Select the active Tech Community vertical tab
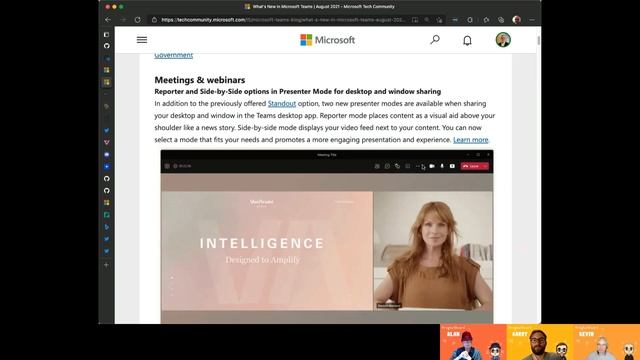 click(x=107, y=82)
